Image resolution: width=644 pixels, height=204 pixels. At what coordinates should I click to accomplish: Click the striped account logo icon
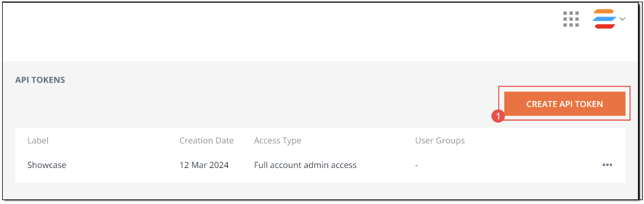pyautogui.click(x=604, y=19)
